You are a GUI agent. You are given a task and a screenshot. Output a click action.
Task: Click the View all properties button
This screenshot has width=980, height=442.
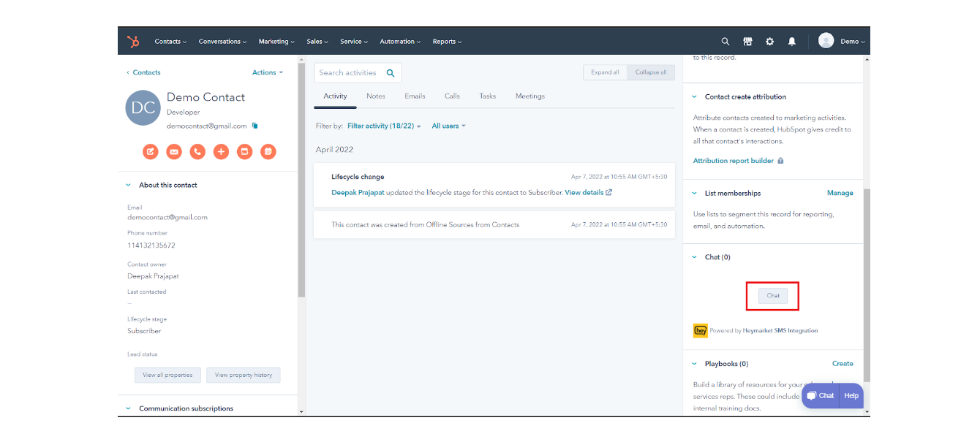167,375
